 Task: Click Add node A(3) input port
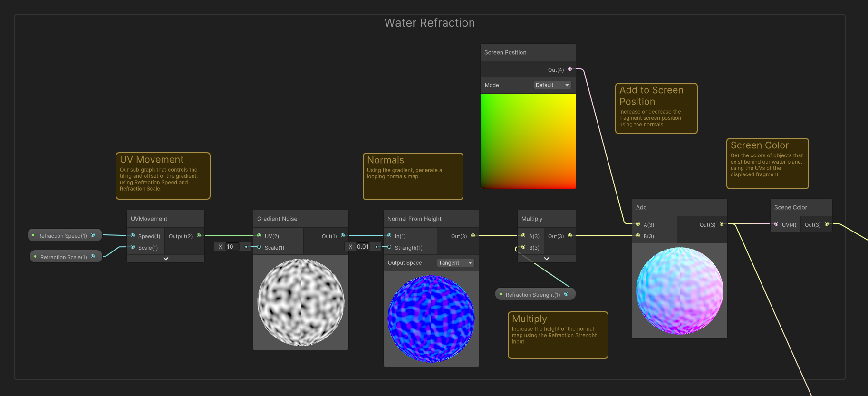coord(638,224)
